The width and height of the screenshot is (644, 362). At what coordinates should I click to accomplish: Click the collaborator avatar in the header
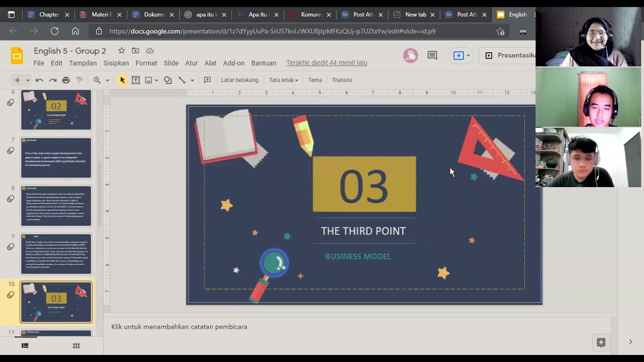[411, 55]
